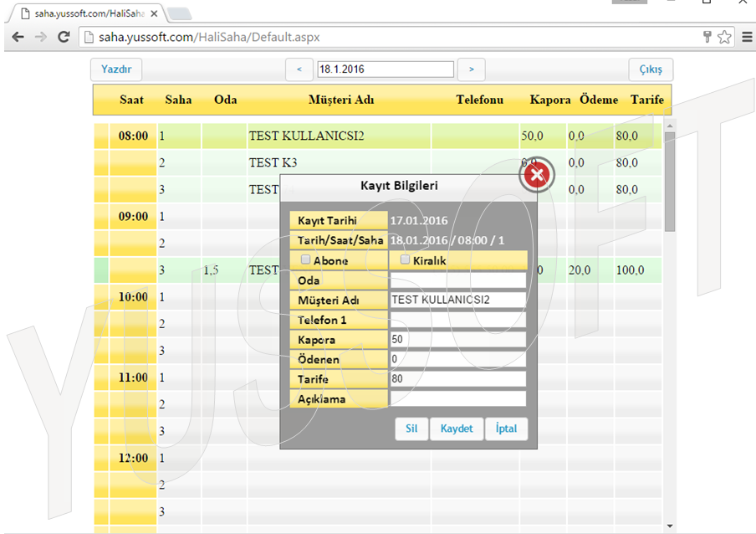Bookmark this page with the star icon
This screenshot has height=534, width=756.
(724, 37)
